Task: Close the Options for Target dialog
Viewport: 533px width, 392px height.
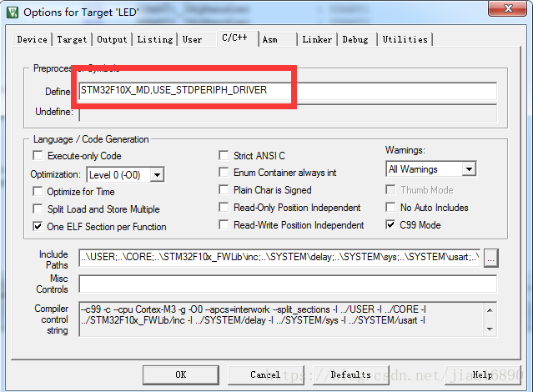Action: coord(507,8)
